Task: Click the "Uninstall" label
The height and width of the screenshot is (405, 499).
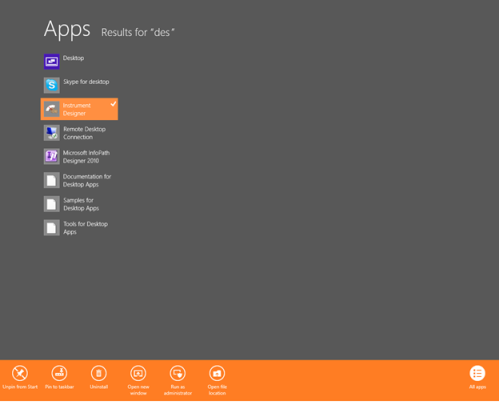Action: click(x=99, y=387)
